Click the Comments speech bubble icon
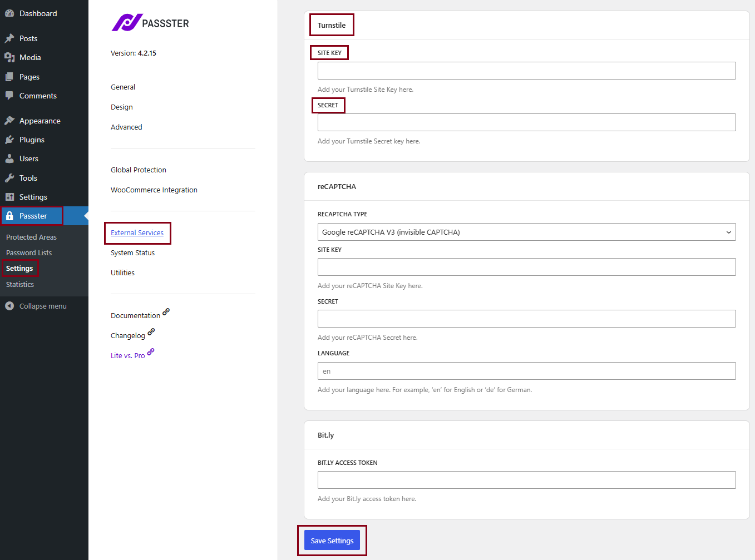This screenshot has height=560, width=755. 9,96
